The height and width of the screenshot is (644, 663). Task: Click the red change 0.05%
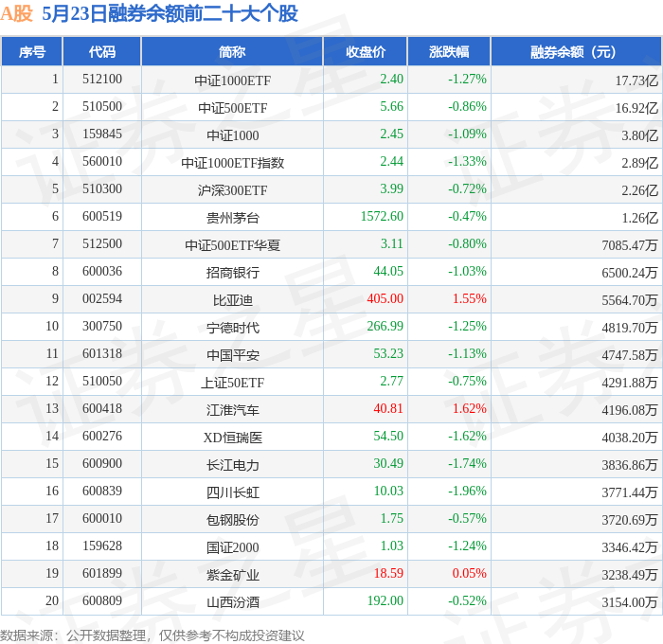pyautogui.click(x=470, y=574)
